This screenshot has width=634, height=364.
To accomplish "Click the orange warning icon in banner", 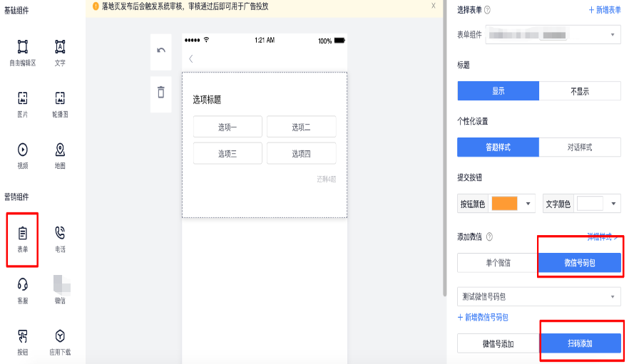I will click(96, 6).
